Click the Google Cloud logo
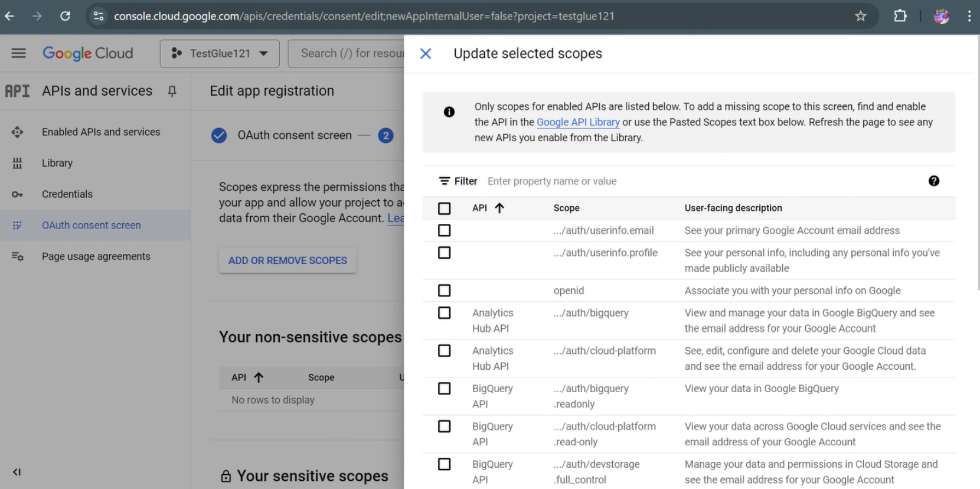This screenshot has width=980, height=489. (x=88, y=53)
